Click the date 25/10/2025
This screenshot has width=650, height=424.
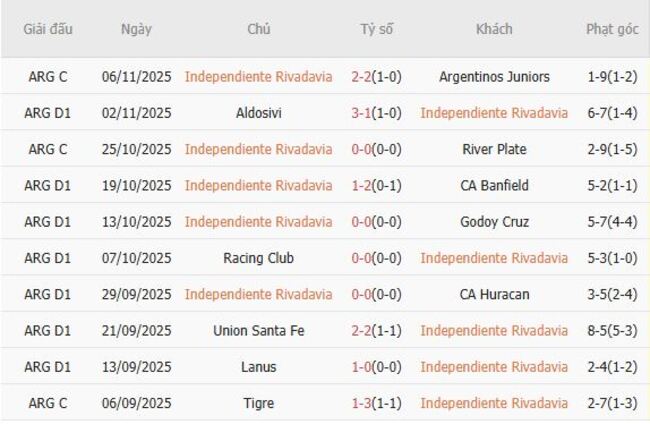click(x=136, y=149)
